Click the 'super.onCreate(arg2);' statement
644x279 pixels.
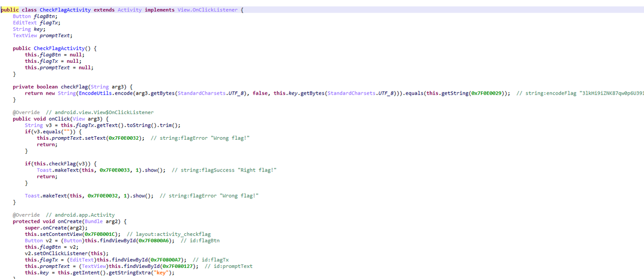(56, 228)
